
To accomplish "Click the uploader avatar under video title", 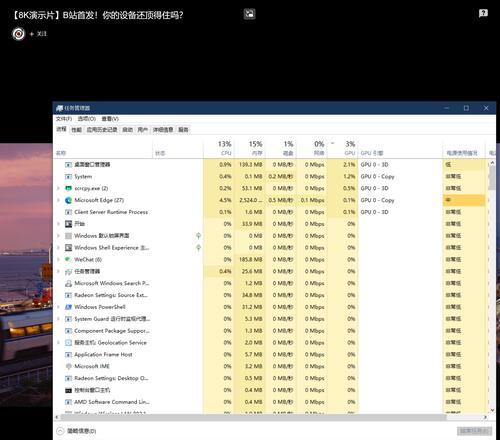I will 18,34.
